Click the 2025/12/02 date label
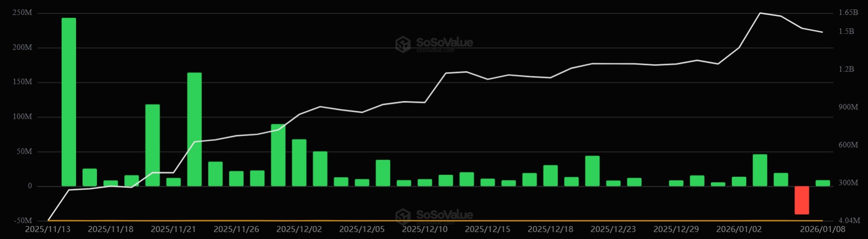 pos(299,229)
